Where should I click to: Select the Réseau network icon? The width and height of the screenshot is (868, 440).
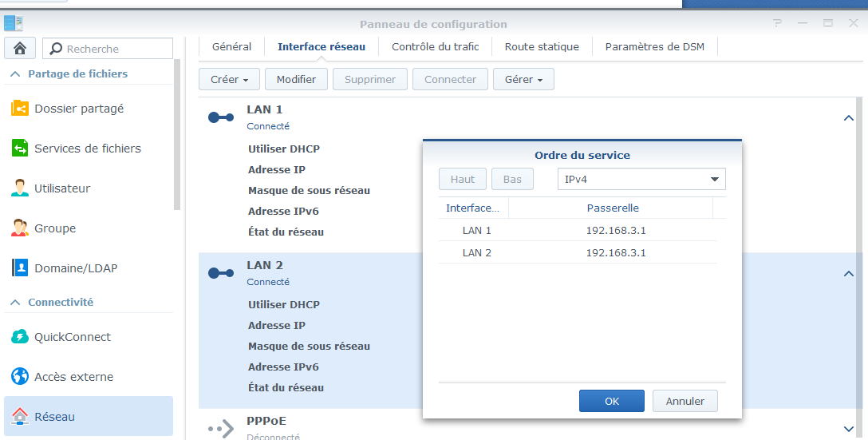point(20,416)
